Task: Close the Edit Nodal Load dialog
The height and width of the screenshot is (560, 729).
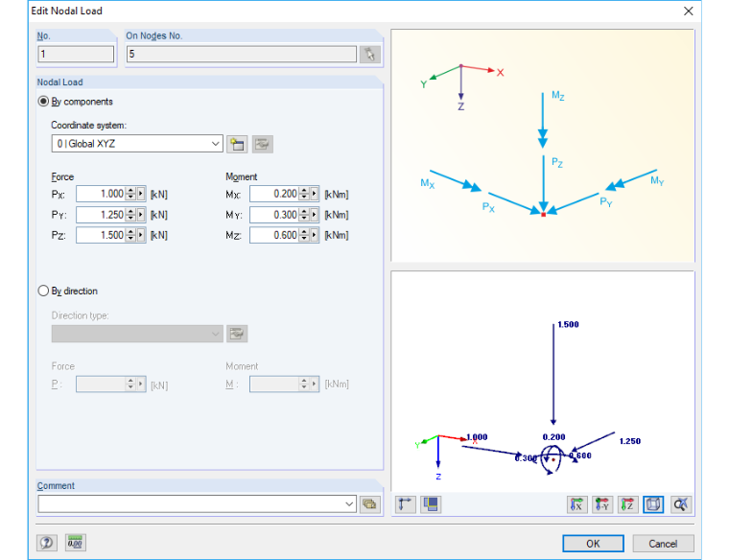Action: (x=689, y=12)
